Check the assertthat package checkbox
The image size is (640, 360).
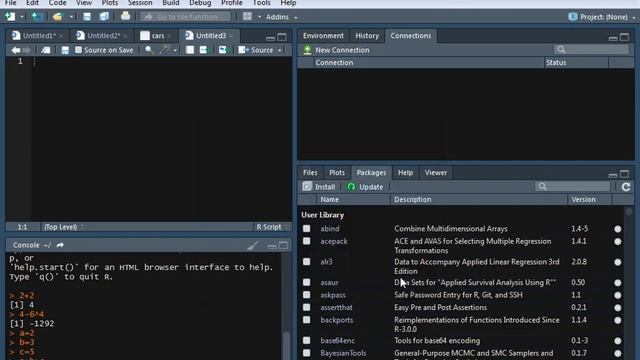click(x=307, y=307)
